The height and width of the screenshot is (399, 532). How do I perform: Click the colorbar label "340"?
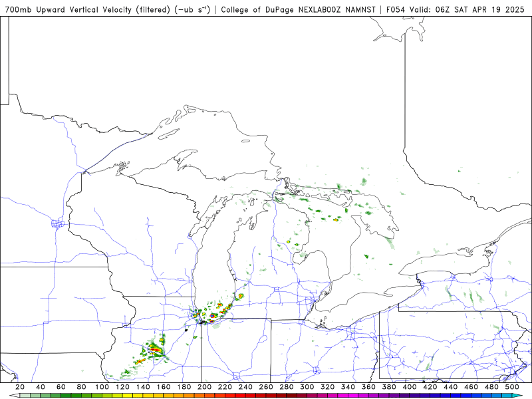coord(348,387)
